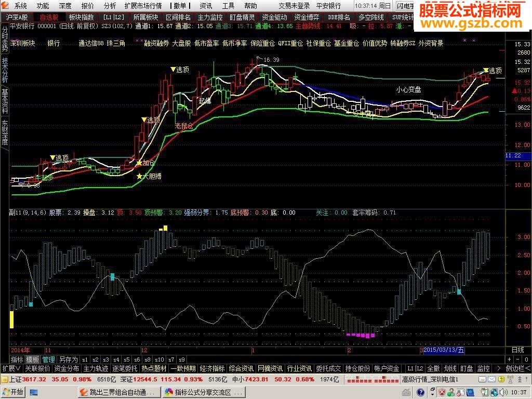
Task: Click the keyboard input method tray icon
Action: click(x=406, y=393)
